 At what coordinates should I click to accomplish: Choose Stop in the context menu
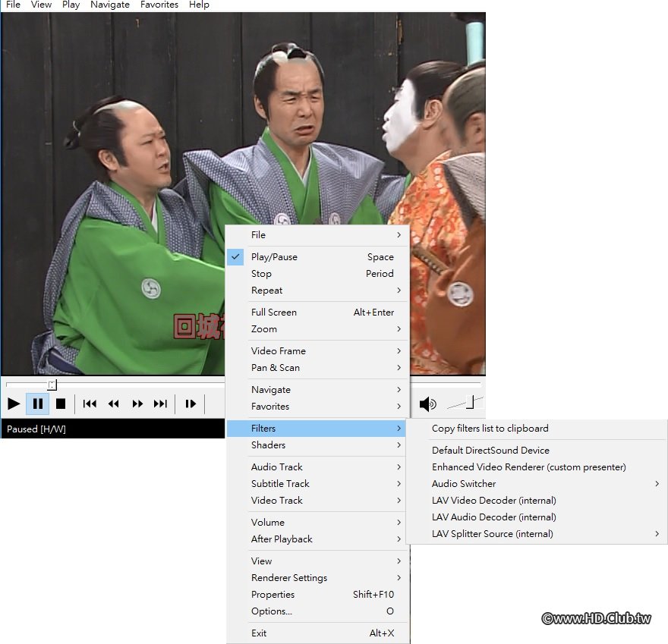click(317, 274)
